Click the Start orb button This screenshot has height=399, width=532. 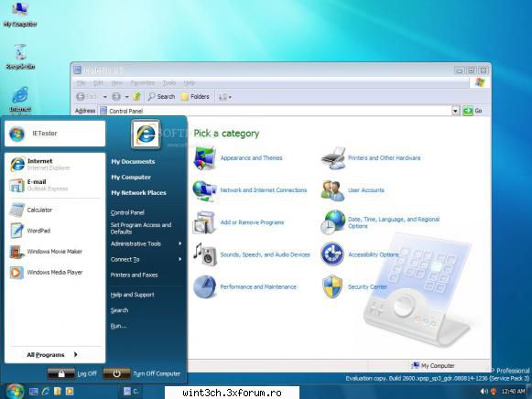coord(15,391)
